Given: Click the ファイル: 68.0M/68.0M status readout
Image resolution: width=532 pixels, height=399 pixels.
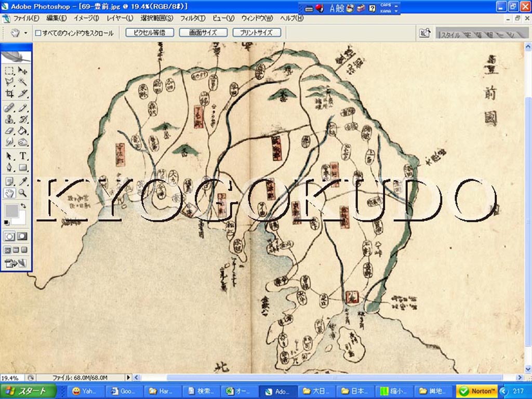Looking at the screenshot, I should click(80, 378).
